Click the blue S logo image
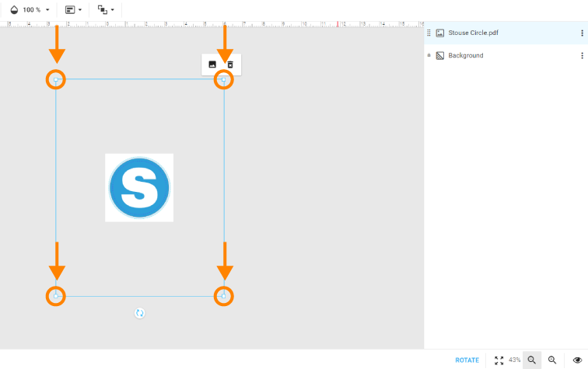This screenshot has width=588, height=369. pyautogui.click(x=139, y=187)
